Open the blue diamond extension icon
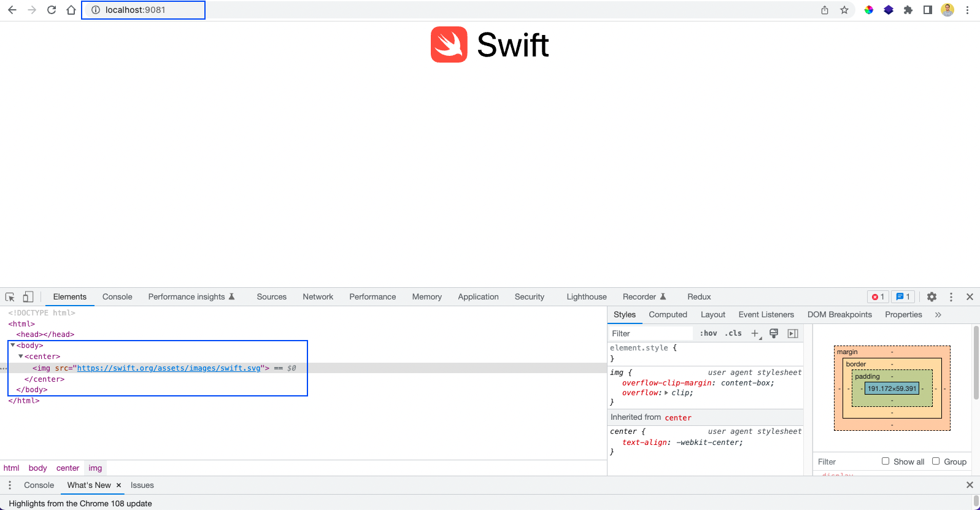Screen dimensions: 980x510 pyautogui.click(x=889, y=10)
